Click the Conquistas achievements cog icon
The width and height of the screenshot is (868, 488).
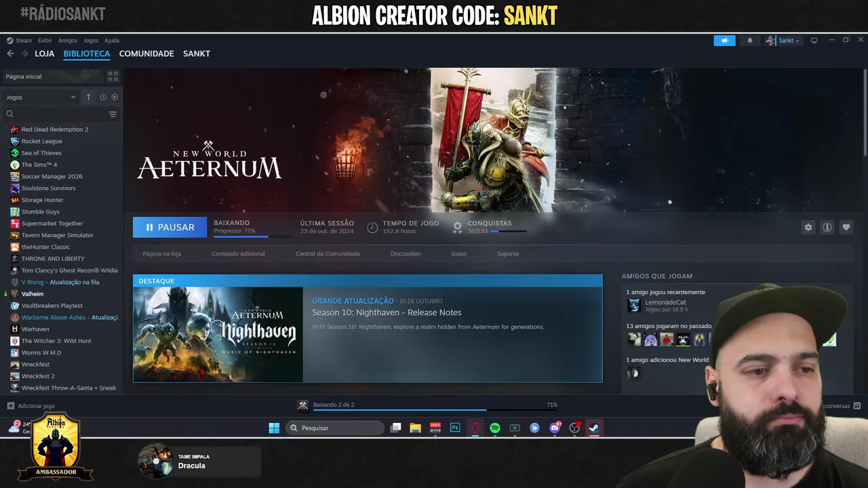(x=458, y=227)
